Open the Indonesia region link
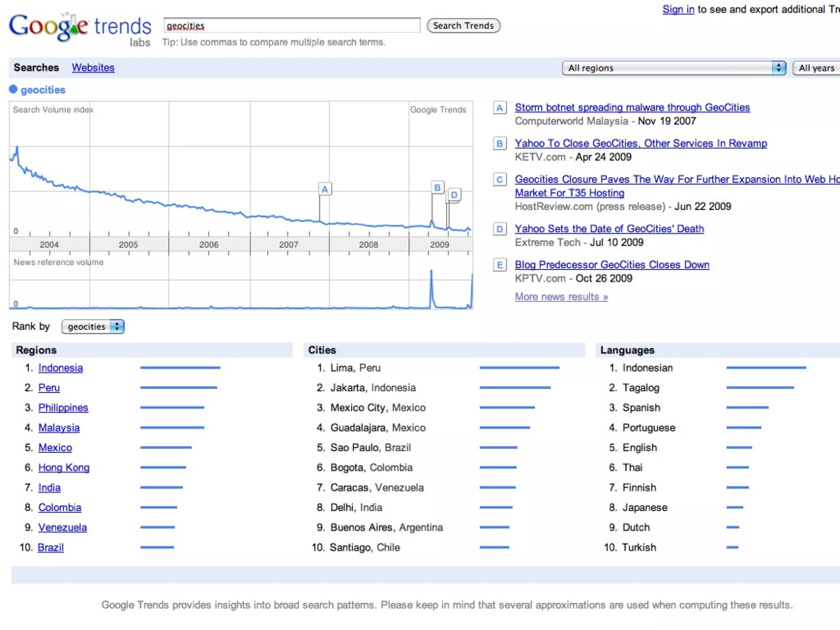This screenshot has width=840, height=630. point(60,368)
